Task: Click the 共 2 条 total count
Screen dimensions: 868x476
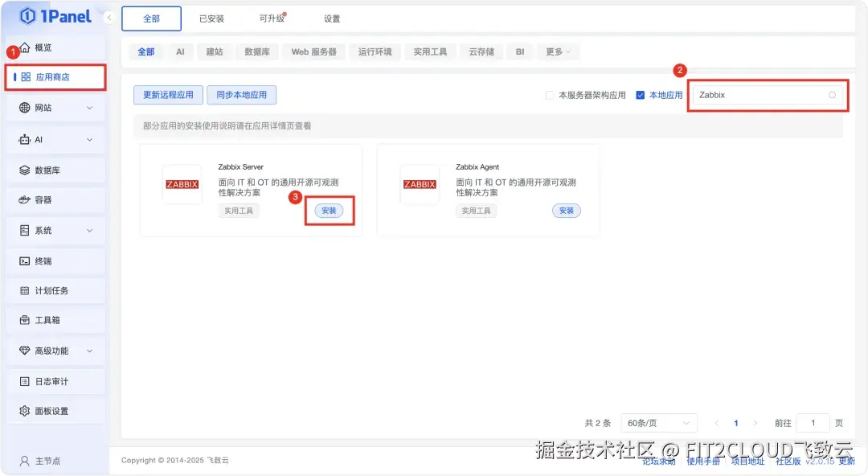Action: (x=598, y=423)
